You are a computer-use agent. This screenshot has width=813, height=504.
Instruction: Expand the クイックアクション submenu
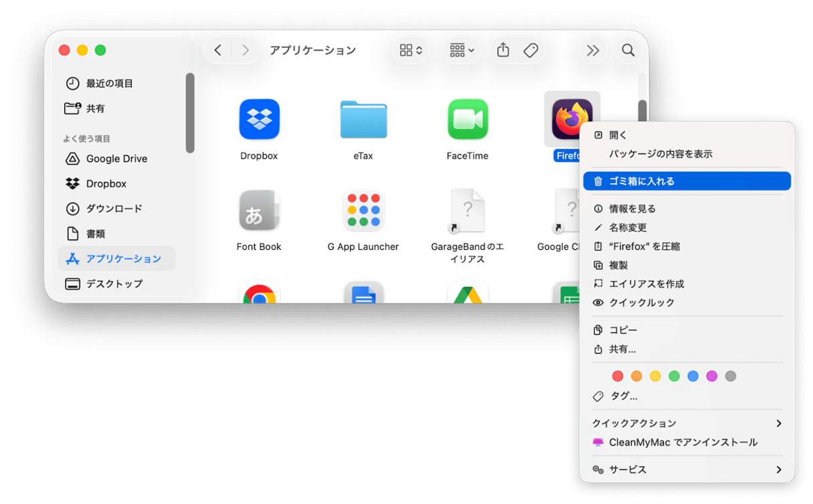687,423
